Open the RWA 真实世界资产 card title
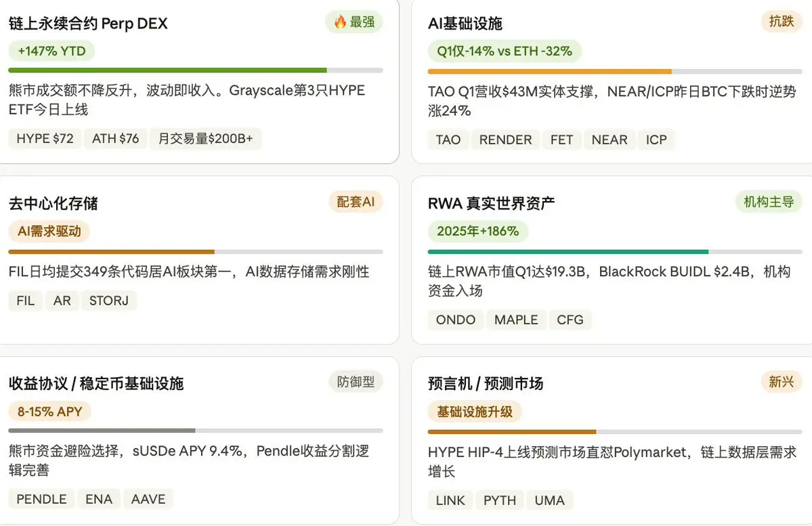The image size is (812, 526). [x=491, y=204]
